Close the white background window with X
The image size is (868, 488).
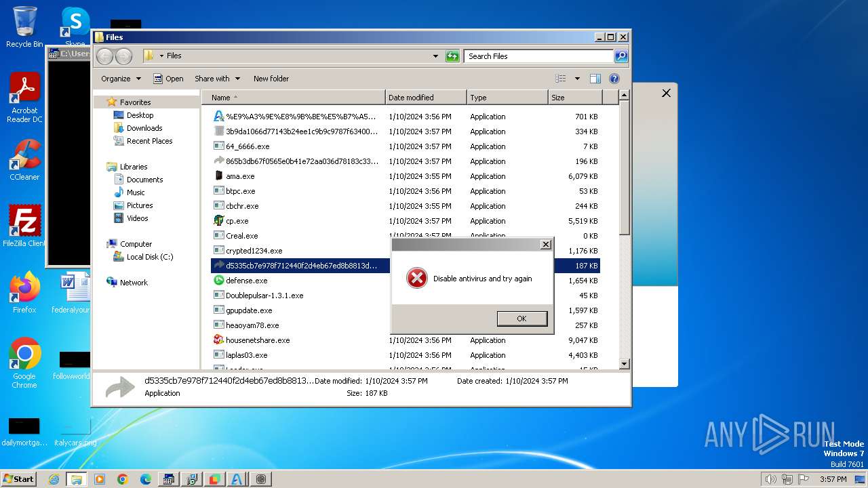666,94
